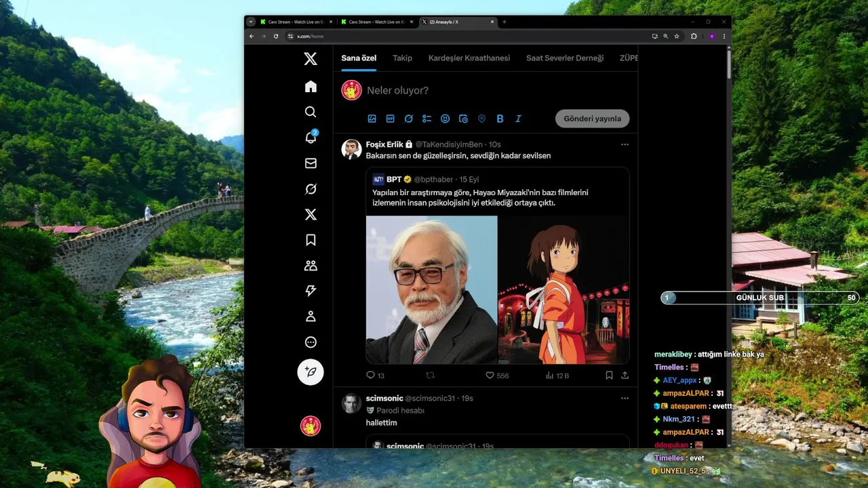Open account avatar at sidebar bottom

[x=311, y=426]
